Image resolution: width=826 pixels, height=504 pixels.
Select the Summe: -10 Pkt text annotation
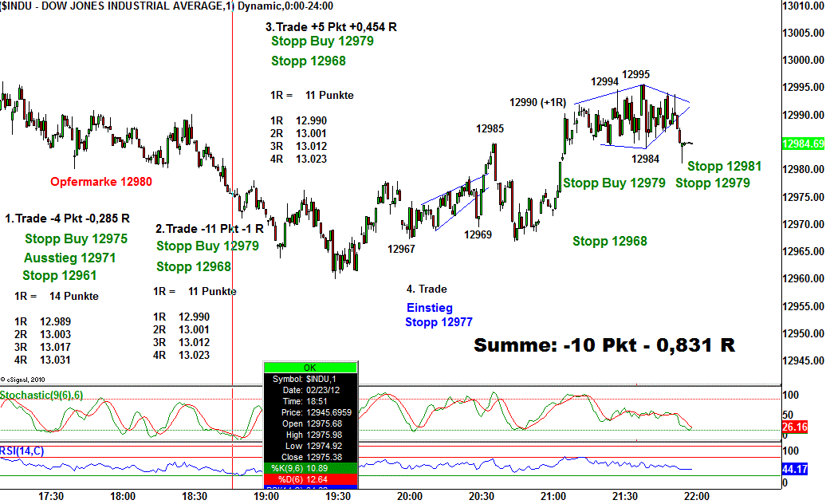point(604,345)
